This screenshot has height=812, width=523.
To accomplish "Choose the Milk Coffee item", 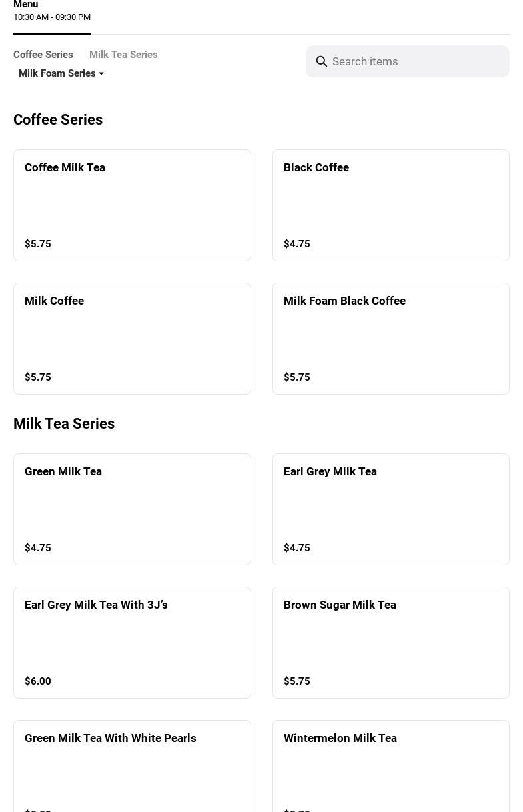I will pos(132,339).
